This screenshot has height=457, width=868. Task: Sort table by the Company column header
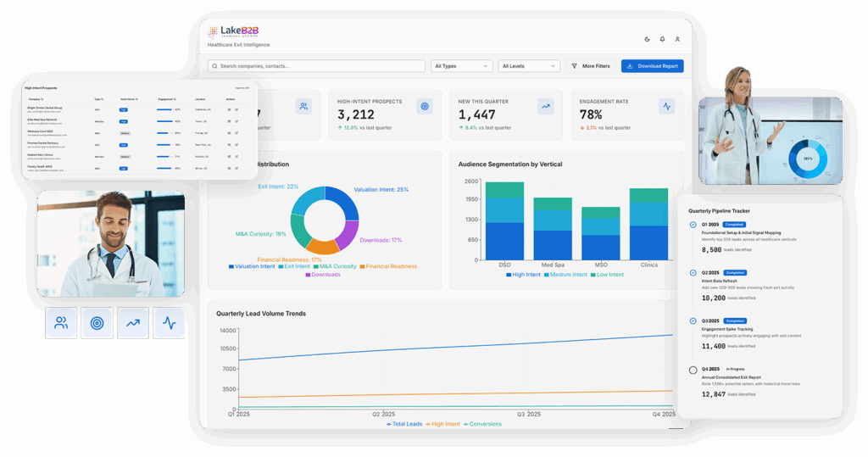coord(36,99)
